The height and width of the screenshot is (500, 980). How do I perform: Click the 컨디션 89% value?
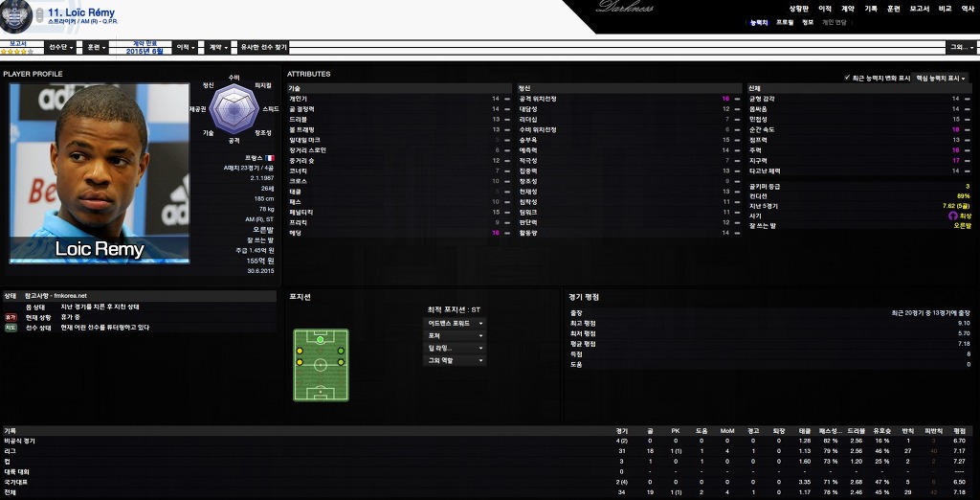[963, 195]
